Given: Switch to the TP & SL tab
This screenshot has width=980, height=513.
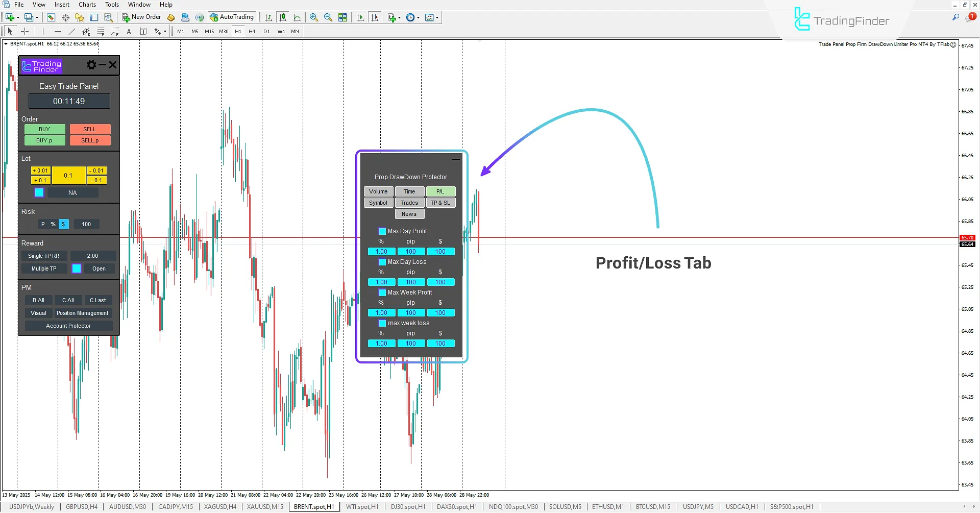Looking at the screenshot, I should tap(440, 202).
